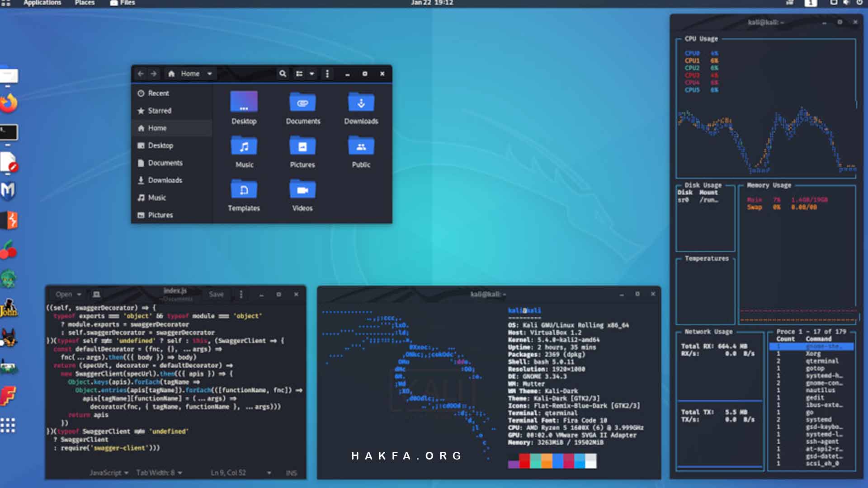The height and width of the screenshot is (488, 868).
Task: Click the Open button in gedit
Action: coord(64,294)
